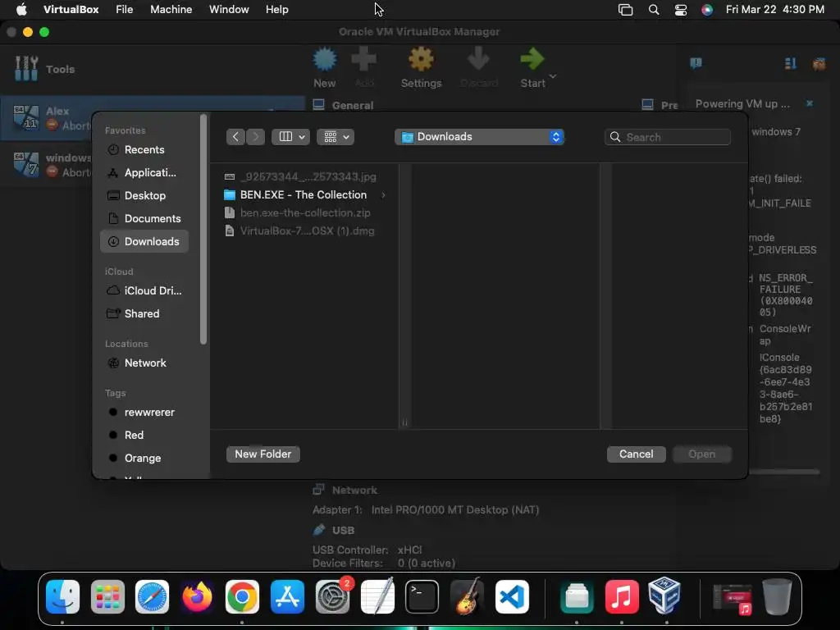Screen dimensions: 840x630
Task: Go back in the file dialog
Action: tap(235, 137)
